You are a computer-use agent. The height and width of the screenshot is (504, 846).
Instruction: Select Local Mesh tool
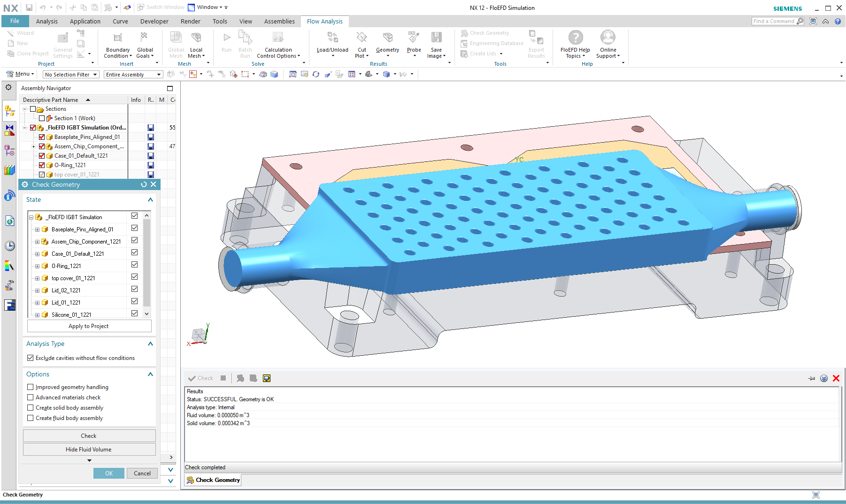pyautogui.click(x=196, y=46)
